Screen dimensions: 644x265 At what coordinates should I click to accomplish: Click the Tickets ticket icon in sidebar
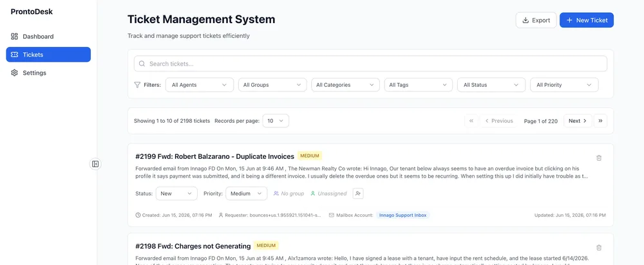tap(14, 55)
